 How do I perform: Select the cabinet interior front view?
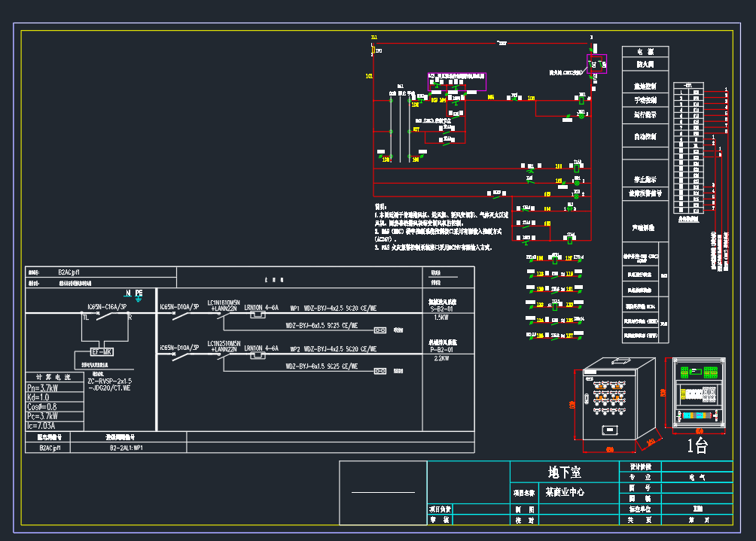699,392
